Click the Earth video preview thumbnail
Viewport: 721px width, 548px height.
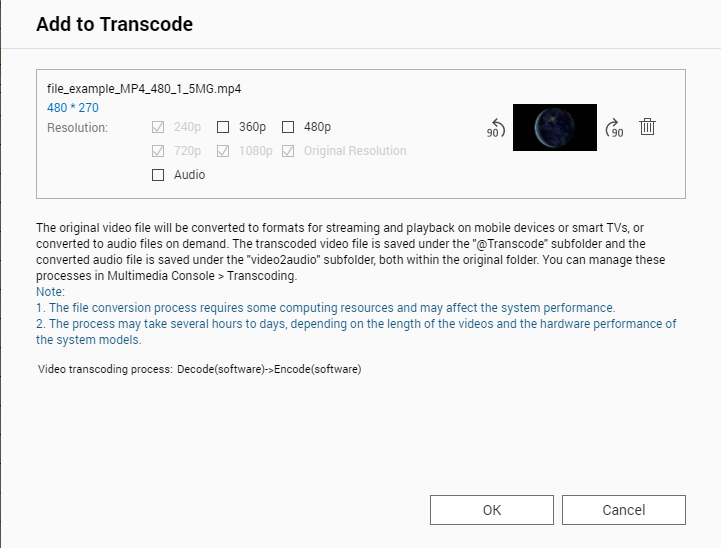pos(555,127)
